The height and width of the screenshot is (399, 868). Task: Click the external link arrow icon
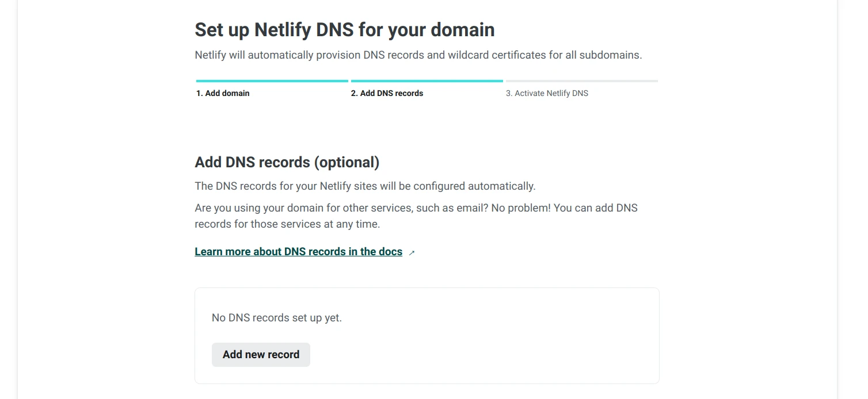click(412, 252)
